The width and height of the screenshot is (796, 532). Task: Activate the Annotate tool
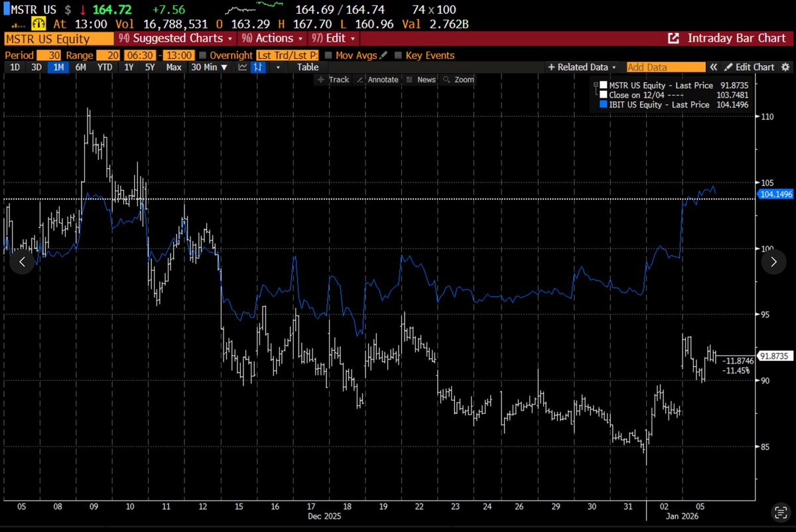click(x=377, y=80)
